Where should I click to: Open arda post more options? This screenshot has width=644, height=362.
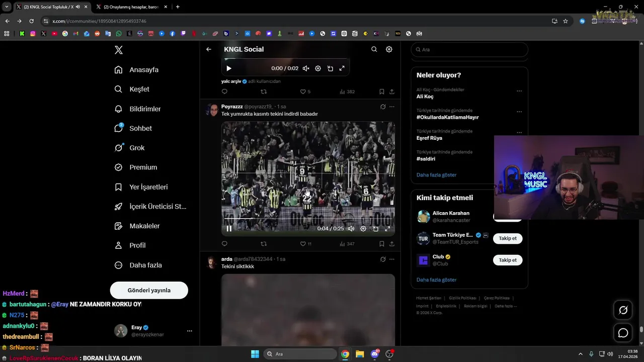coord(392,259)
